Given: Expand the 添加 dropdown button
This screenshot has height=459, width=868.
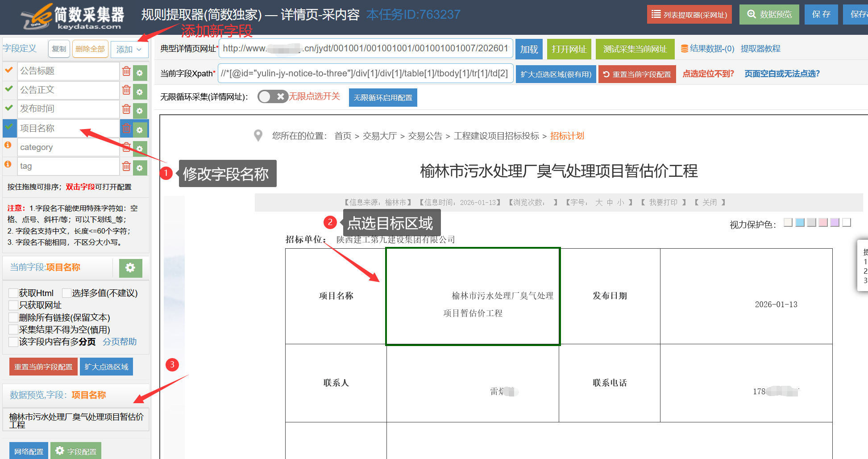Looking at the screenshot, I should click(129, 49).
